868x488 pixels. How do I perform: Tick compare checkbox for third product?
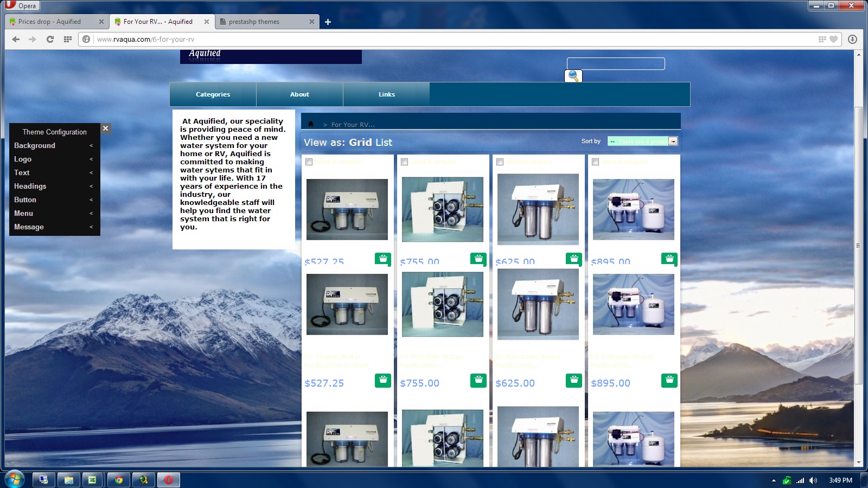coord(500,162)
